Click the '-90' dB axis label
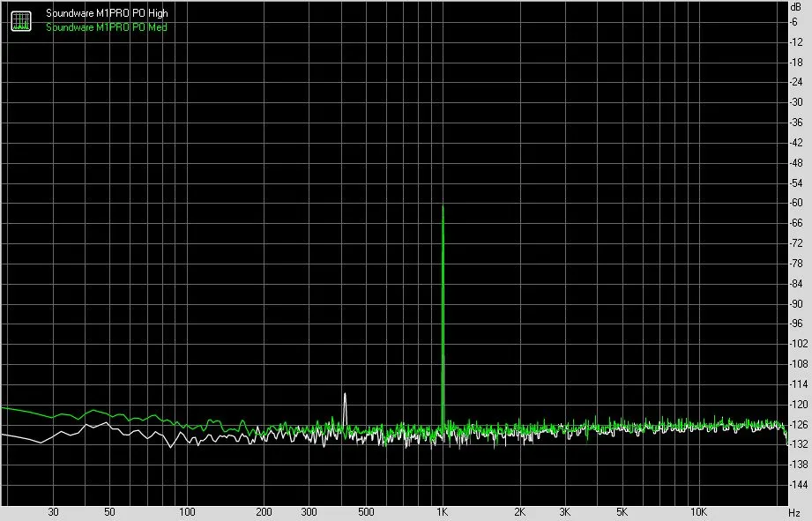812x521 pixels. (x=796, y=304)
